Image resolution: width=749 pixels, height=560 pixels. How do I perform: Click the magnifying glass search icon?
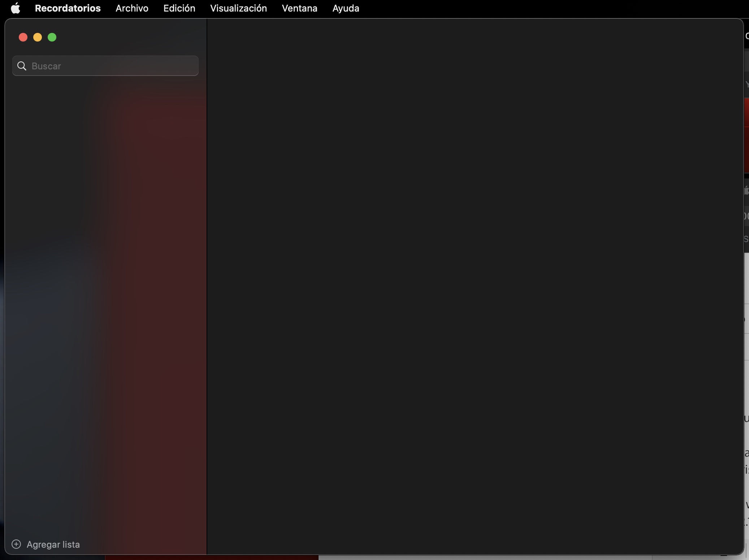pos(22,66)
